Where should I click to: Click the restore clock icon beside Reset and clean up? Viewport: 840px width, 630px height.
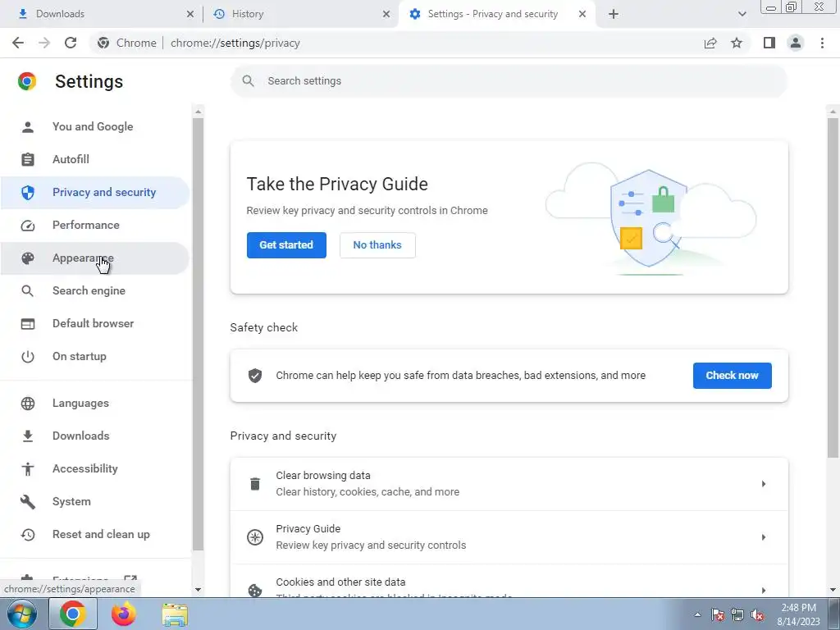tap(27, 535)
